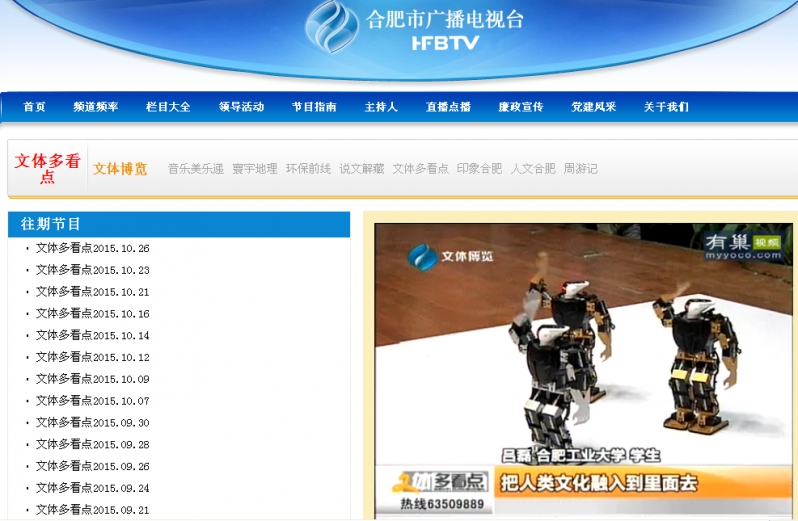Select 领导活动 in the navigation bar

coord(241,107)
